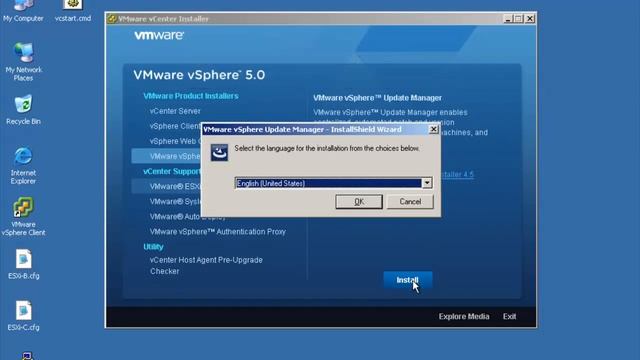The image size is (640, 360).
Task: Open the My Network Places icon
Action: click(x=23, y=61)
